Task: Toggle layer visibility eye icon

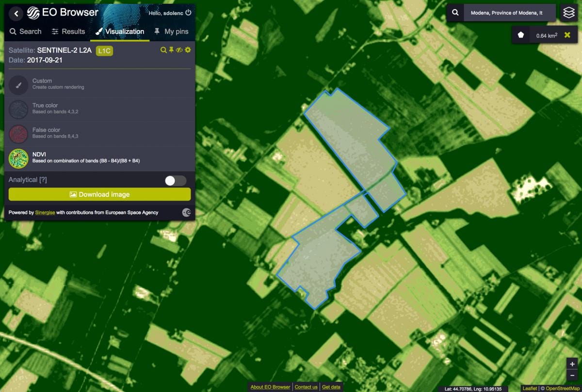Action: 179,50
